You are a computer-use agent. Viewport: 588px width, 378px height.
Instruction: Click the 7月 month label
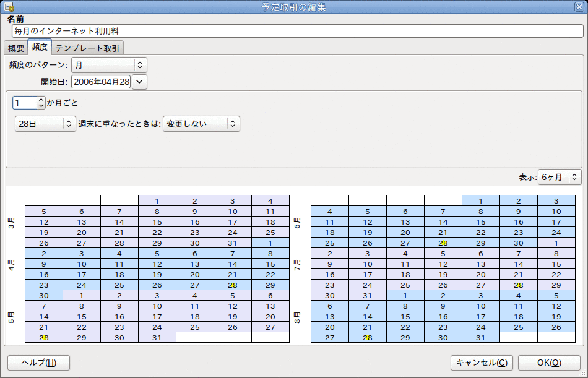pyautogui.click(x=297, y=265)
